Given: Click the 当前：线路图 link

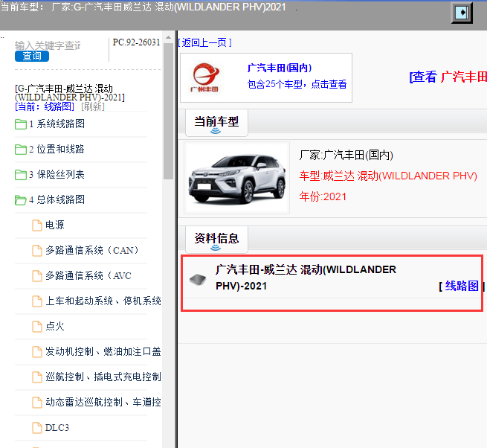Looking at the screenshot, I should (45, 106).
